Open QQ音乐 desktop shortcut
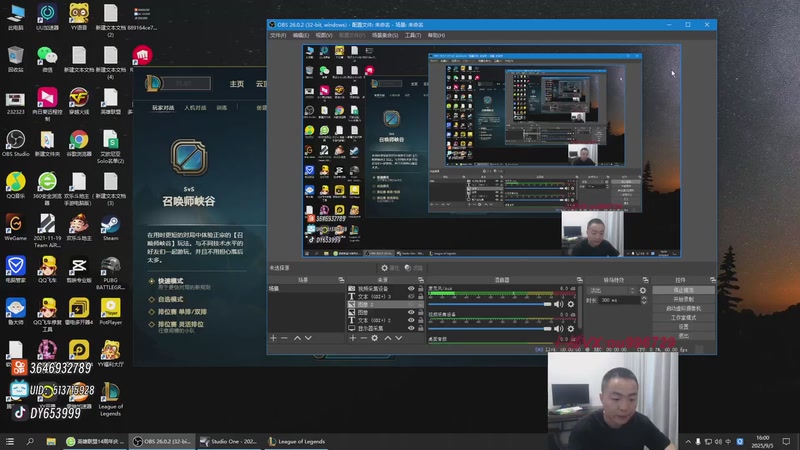 coord(15,186)
